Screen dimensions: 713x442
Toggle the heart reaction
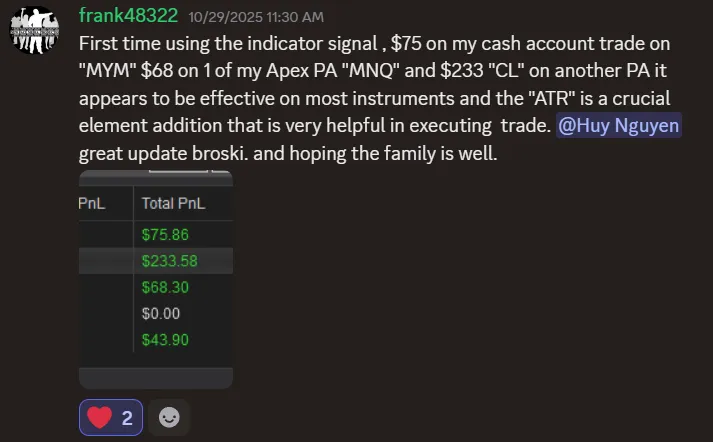pos(111,417)
